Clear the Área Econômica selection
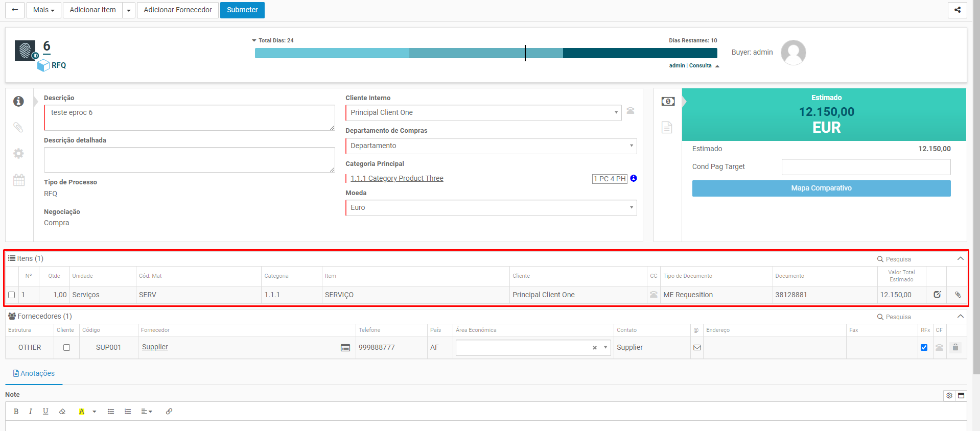The image size is (980, 431). pyautogui.click(x=595, y=348)
